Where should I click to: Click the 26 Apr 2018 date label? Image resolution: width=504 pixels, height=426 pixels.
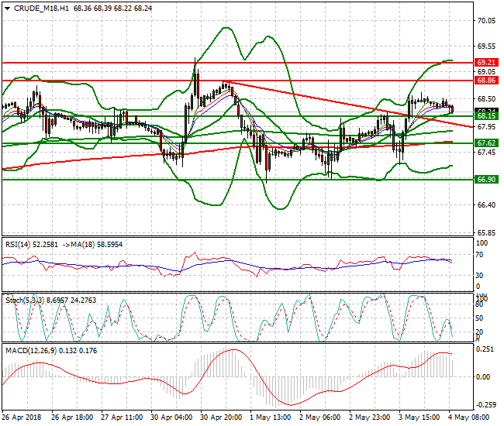22,417
